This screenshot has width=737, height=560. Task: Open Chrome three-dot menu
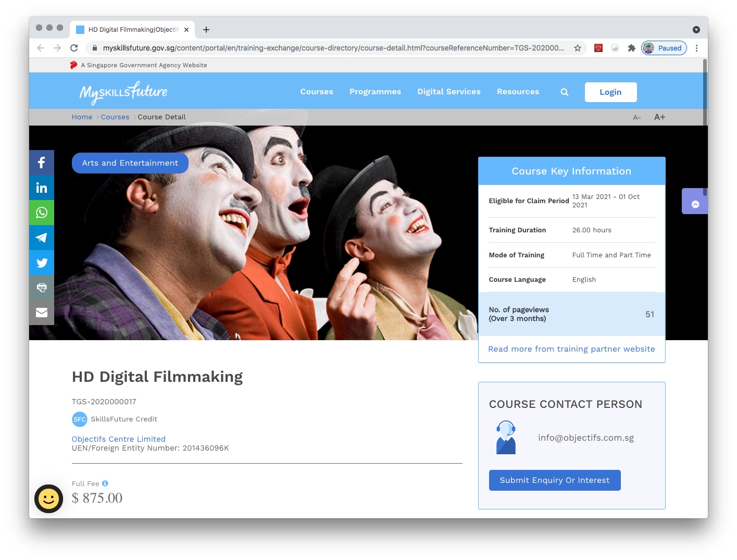pos(696,48)
